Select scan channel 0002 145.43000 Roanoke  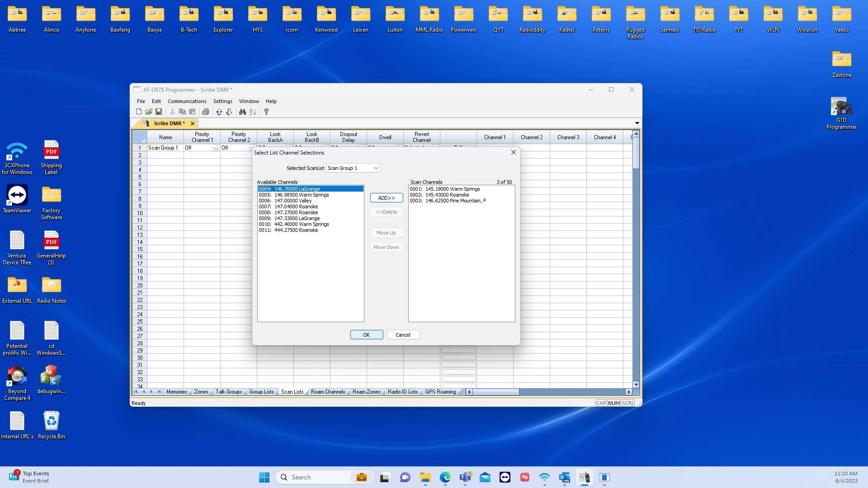(x=462, y=195)
